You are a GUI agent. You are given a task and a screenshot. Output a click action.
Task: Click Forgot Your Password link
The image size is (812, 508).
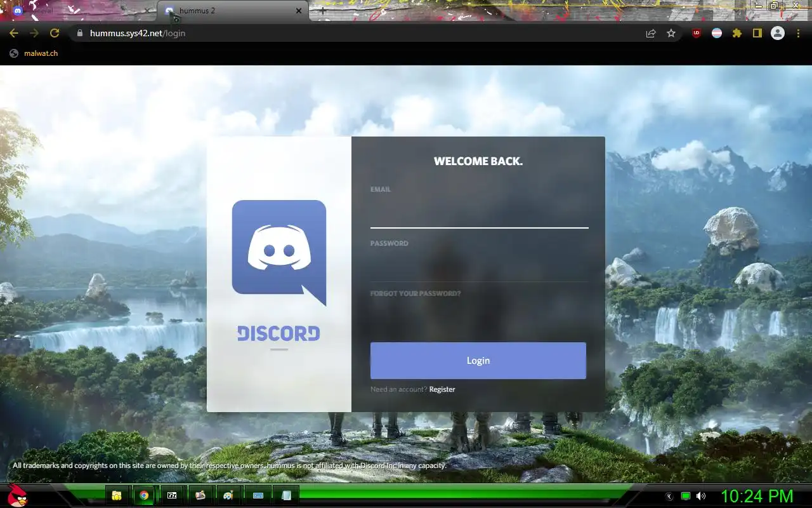(416, 294)
